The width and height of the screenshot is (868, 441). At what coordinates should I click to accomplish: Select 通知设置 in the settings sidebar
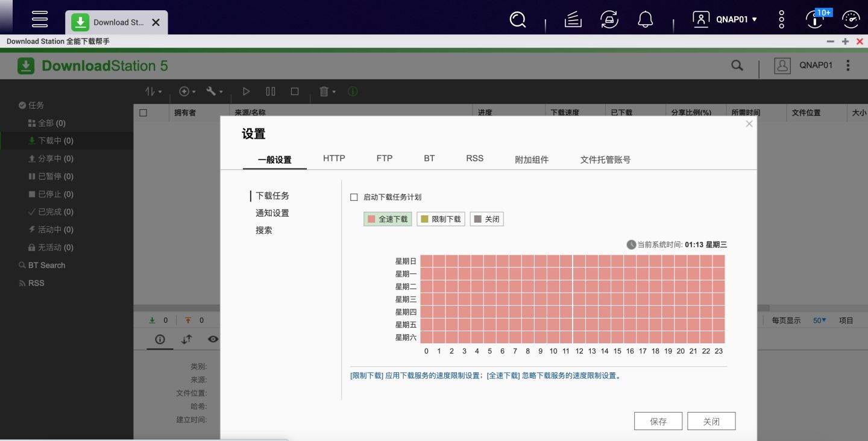272,212
